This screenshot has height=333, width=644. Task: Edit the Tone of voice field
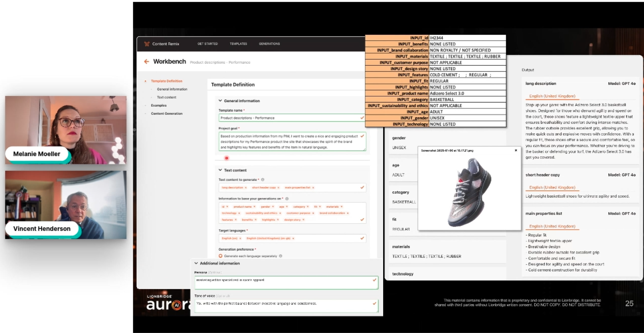(286, 306)
